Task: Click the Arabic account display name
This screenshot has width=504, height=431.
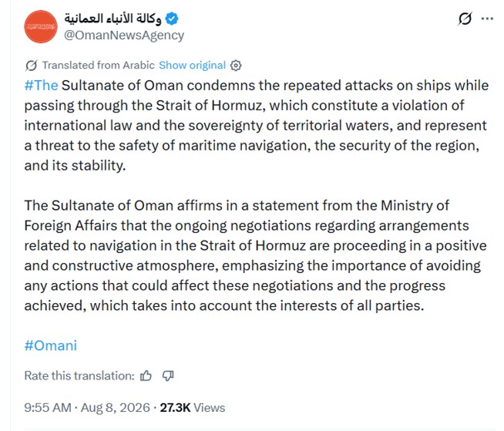Action: [x=113, y=19]
